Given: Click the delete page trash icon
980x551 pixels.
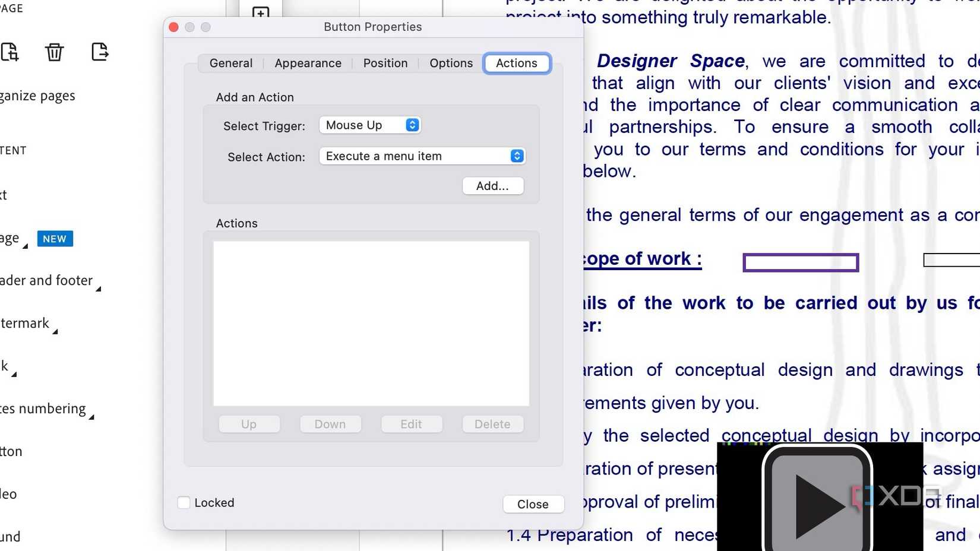Looking at the screenshot, I should pos(54,53).
